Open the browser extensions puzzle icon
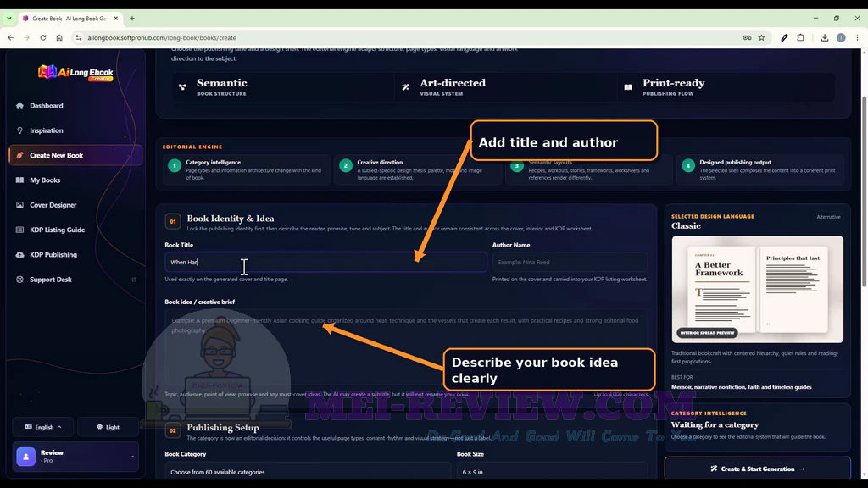This screenshot has height=488, width=868. tap(800, 37)
